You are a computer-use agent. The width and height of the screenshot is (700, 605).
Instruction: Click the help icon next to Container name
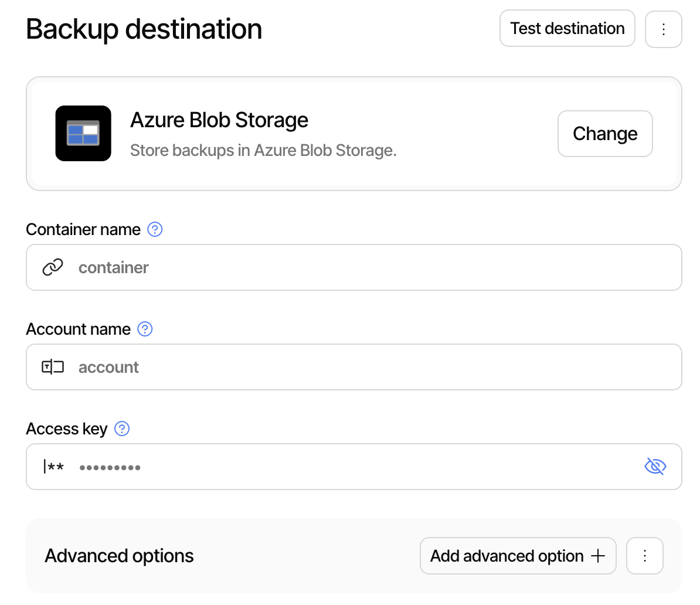pyautogui.click(x=155, y=229)
